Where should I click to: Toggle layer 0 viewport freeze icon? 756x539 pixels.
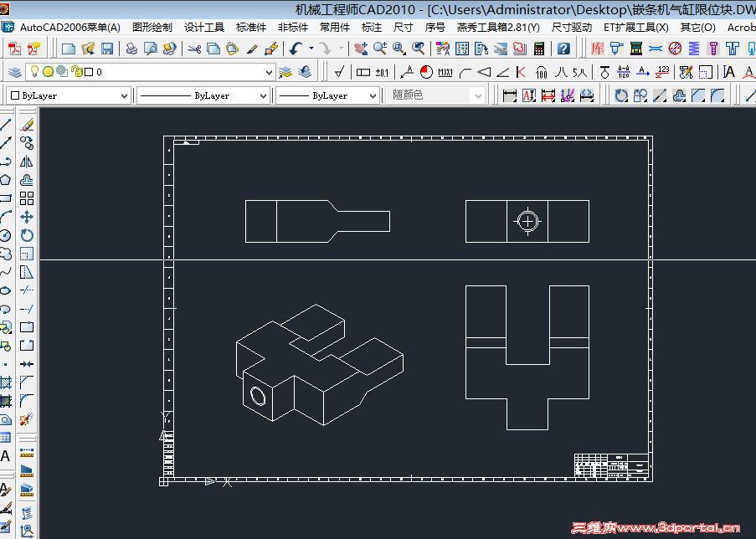[x=62, y=71]
